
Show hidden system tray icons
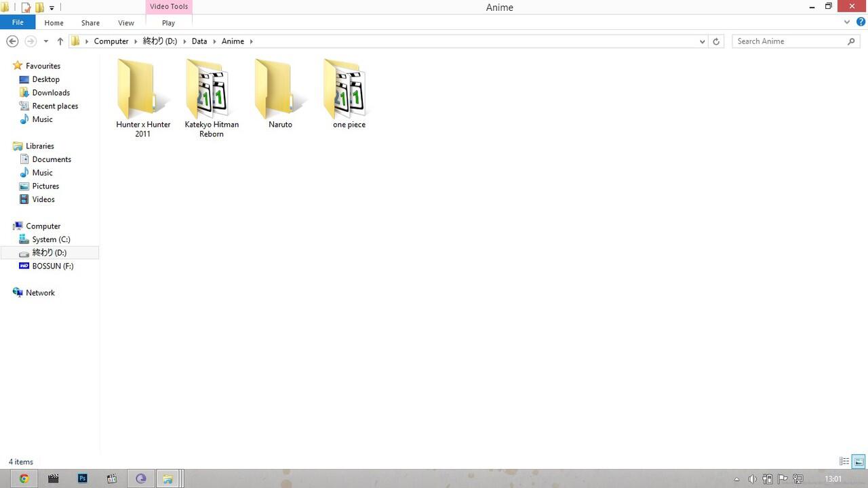point(737,479)
